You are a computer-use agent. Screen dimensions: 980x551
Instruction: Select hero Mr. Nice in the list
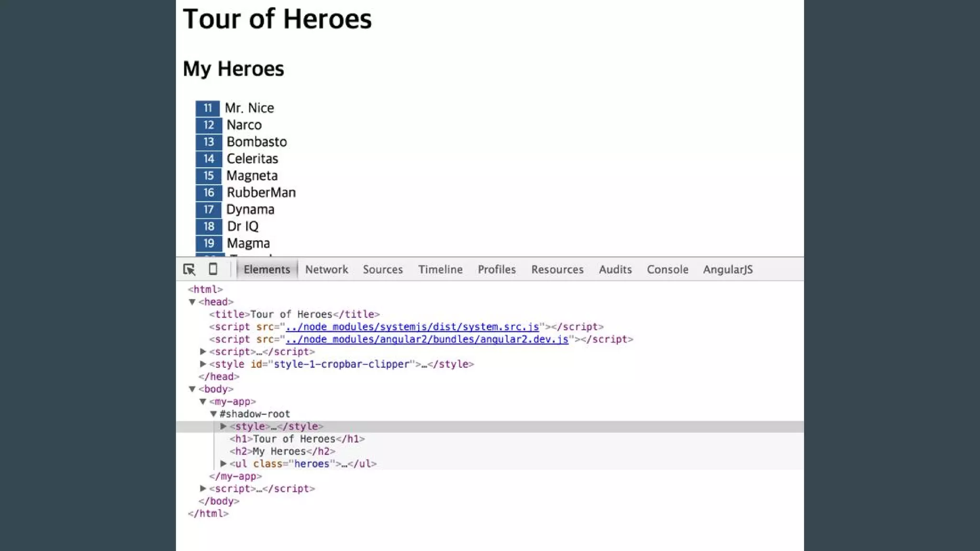pyautogui.click(x=249, y=108)
